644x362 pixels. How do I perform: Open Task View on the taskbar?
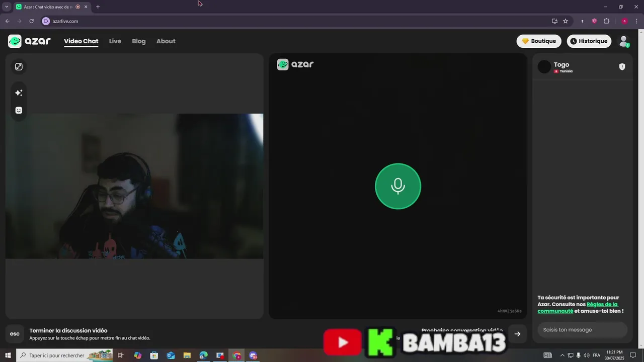tap(121, 355)
